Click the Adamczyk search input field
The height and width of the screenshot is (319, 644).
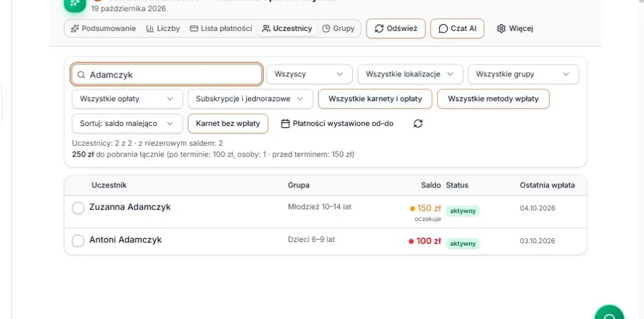point(167,74)
